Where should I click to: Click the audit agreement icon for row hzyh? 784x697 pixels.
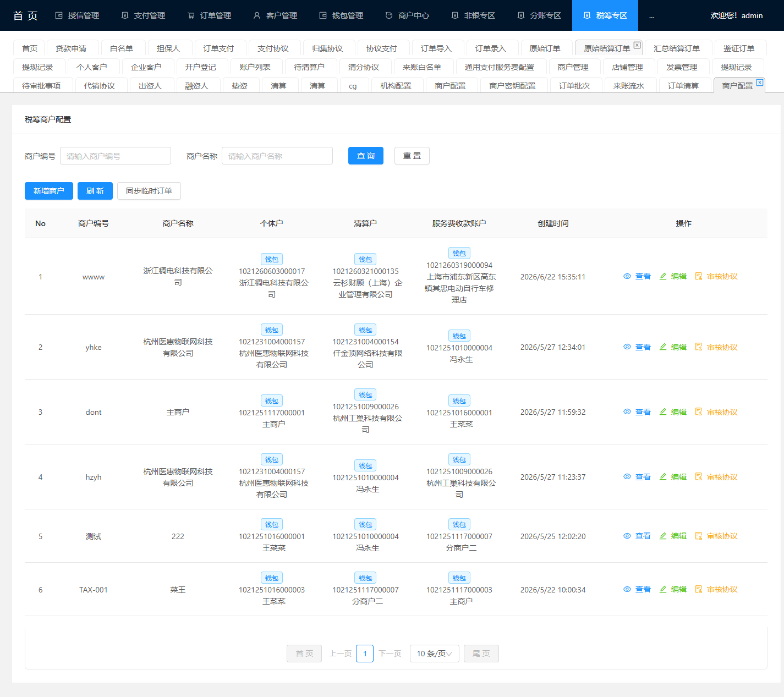coord(699,477)
